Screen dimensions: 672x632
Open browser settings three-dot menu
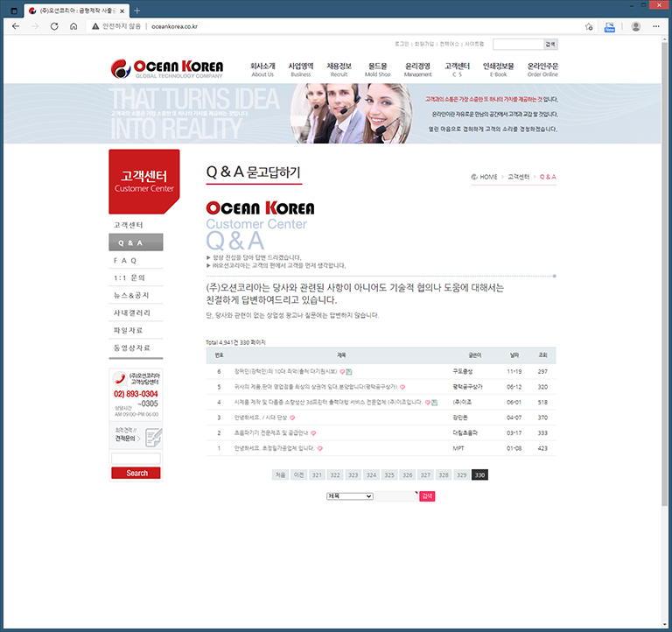(658, 26)
